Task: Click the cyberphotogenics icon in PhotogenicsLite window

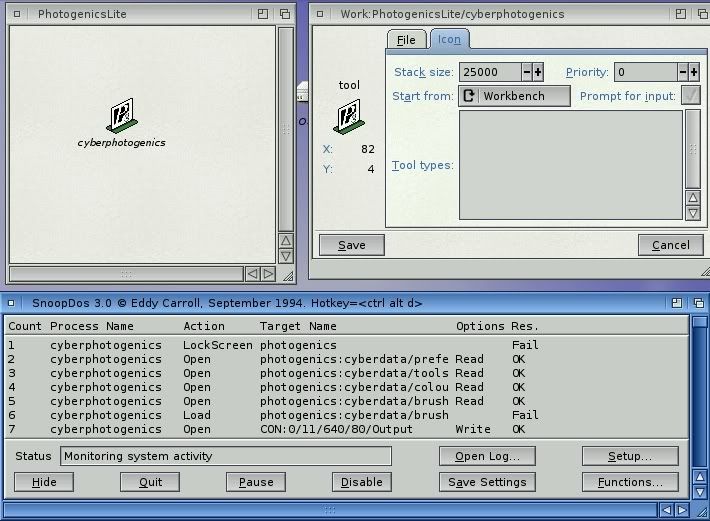Action: tap(122, 116)
